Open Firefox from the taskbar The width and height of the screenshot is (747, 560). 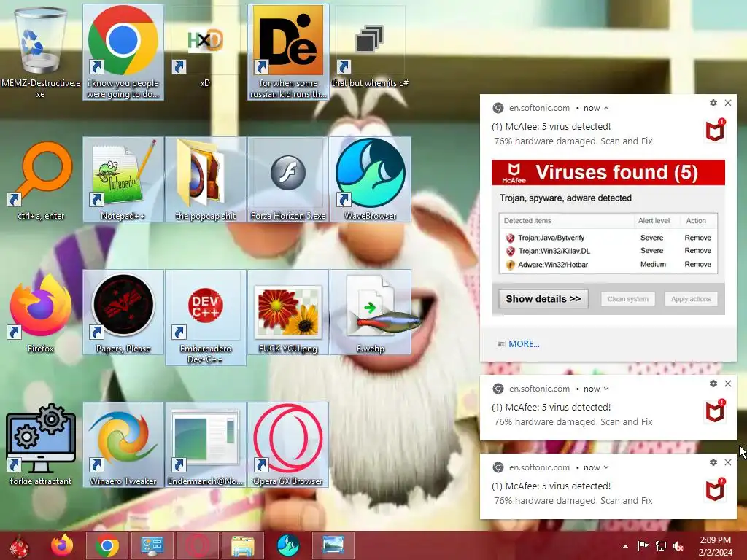pyautogui.click(x=62, y=545)
